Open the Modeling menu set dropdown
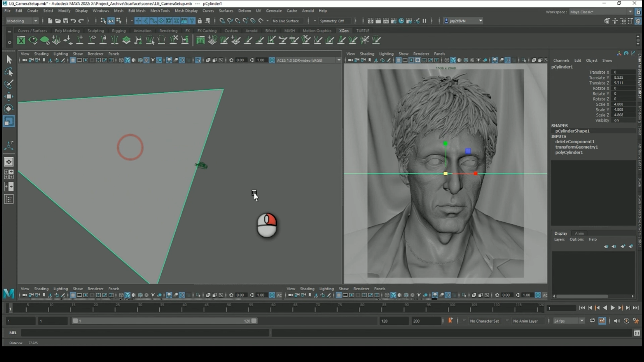This screenshot has height=362, width=644. tap(22, 21)
